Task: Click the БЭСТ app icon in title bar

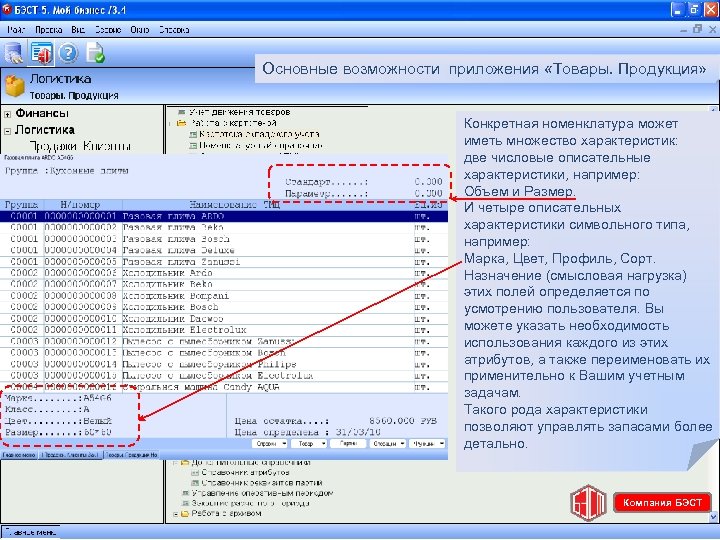Action: pos(6,9)
